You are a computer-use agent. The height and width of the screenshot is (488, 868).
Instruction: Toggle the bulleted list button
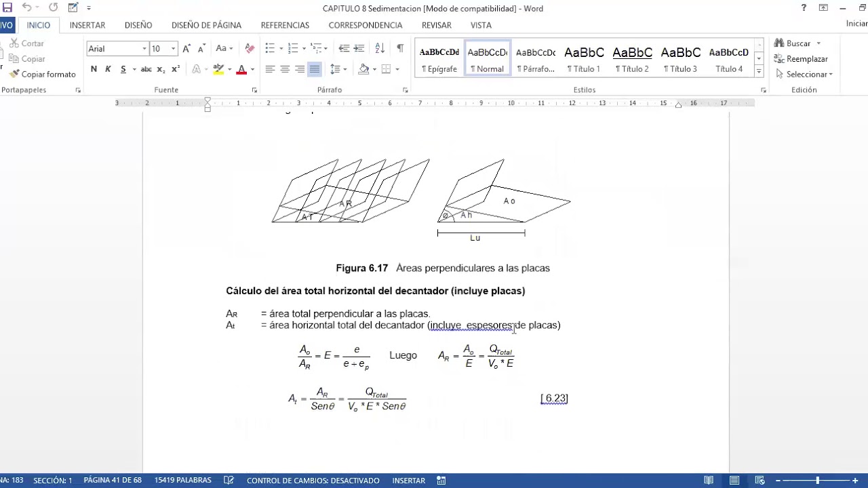270,49
